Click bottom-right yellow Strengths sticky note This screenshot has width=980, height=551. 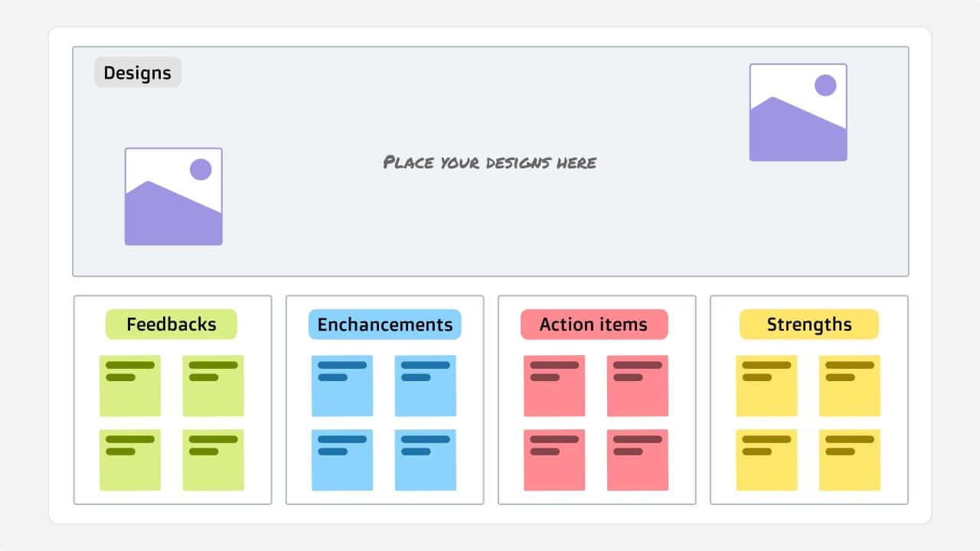click(x=850, y=460)
